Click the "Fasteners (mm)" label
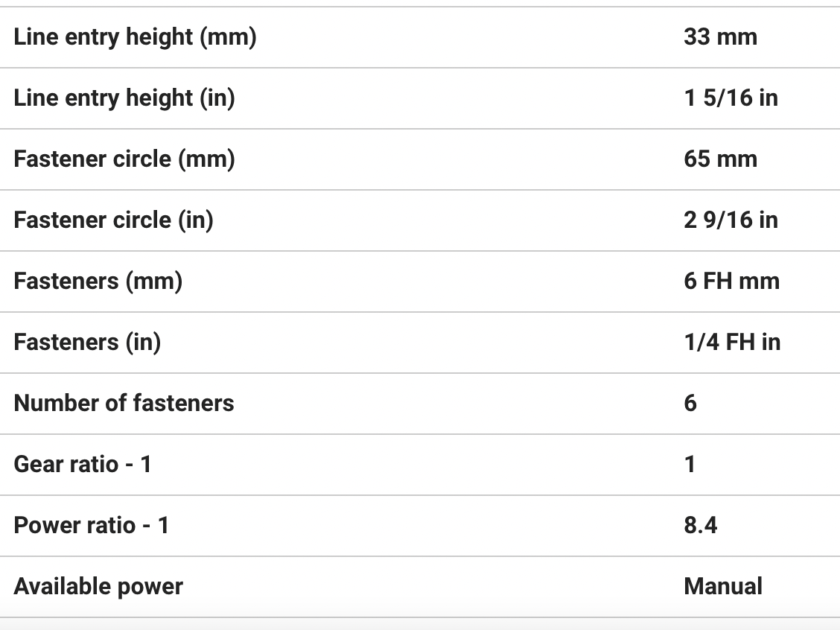This screenshot has width=840, height=630. (x=98, y=281)
